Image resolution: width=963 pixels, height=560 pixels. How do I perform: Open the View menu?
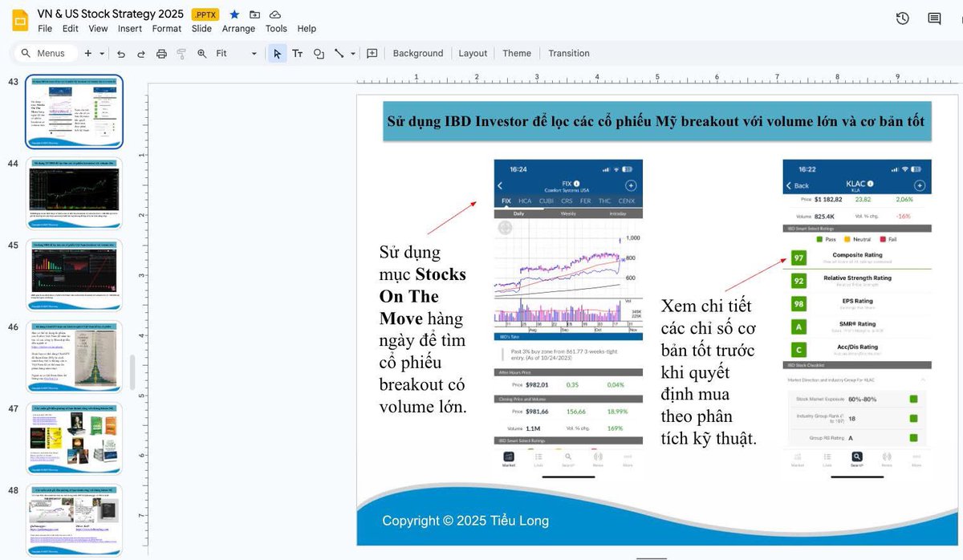click(x=98, y=29)
